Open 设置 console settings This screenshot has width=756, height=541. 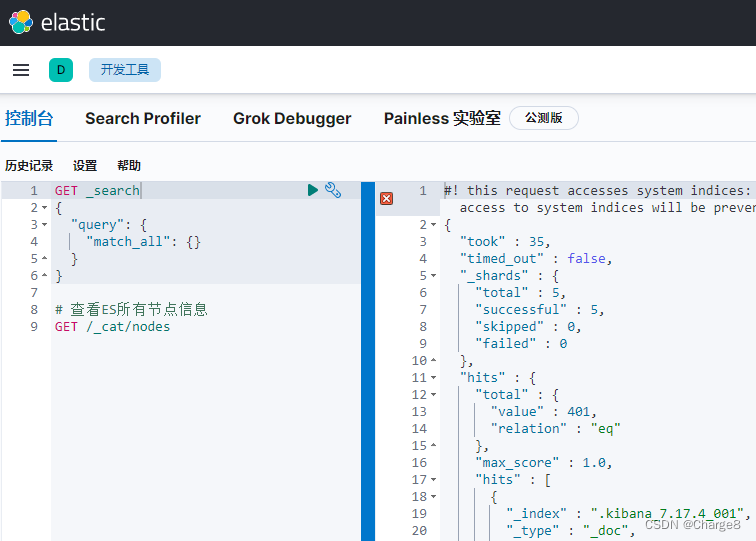point(85,166)
